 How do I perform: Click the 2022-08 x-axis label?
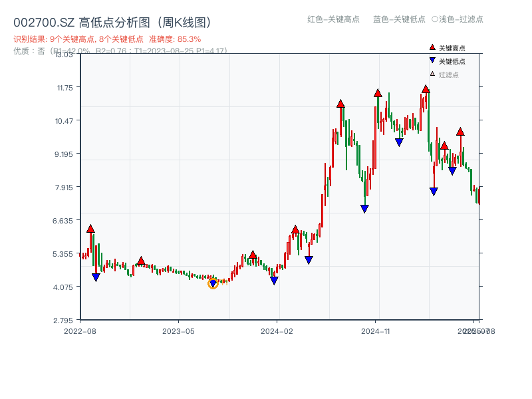point(80,331)
